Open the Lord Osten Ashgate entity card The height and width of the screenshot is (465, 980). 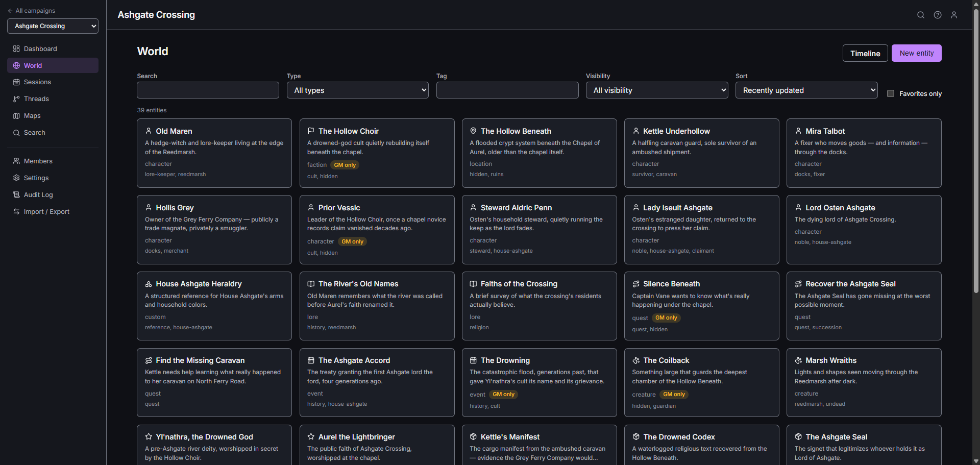pos(864,230)
